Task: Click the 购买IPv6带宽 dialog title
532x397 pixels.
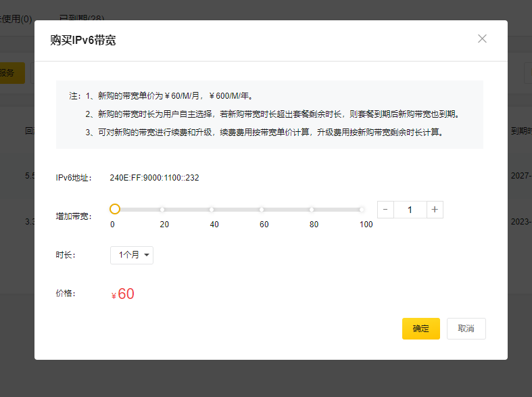Action: tap(83, 40)
